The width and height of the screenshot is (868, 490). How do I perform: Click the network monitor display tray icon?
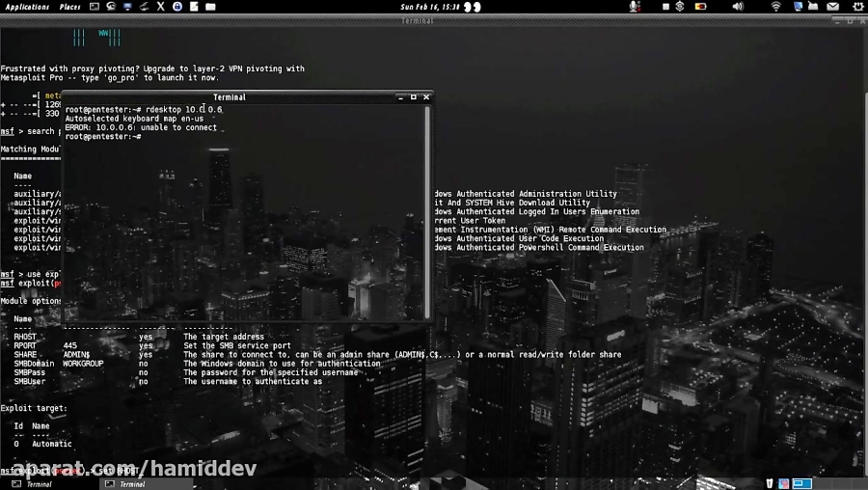click(798, 7)
